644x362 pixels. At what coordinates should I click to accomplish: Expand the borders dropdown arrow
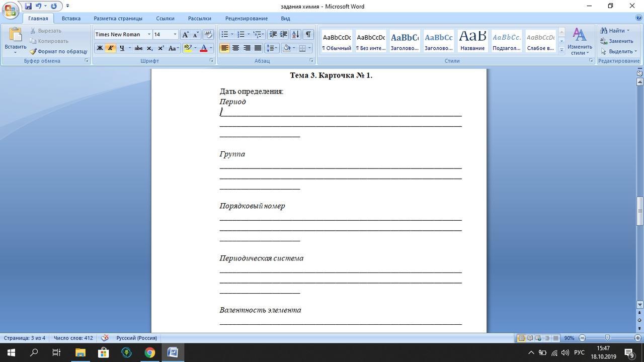[309, 48]
